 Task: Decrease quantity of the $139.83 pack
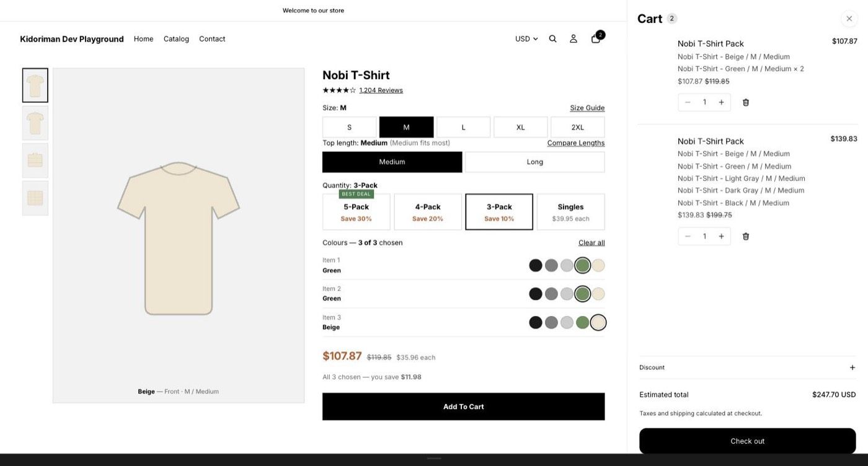click(688, 236)
